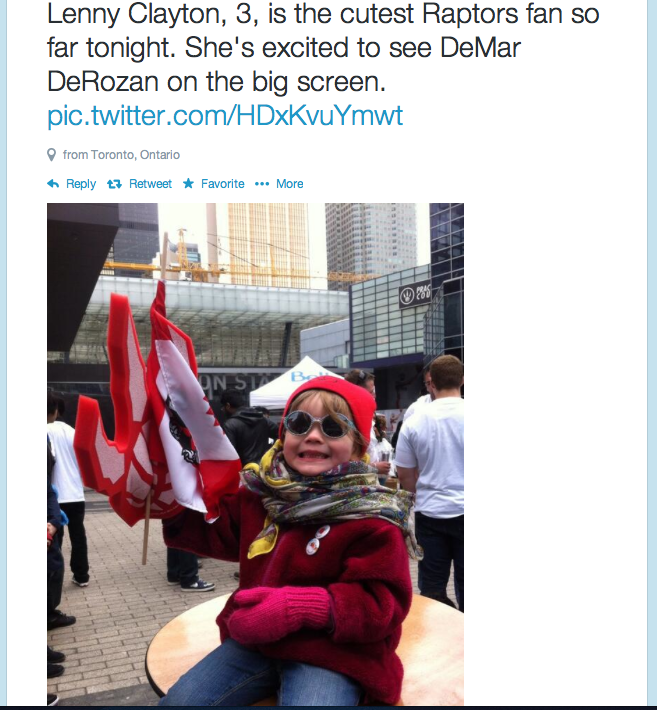Click the 'from Toronto, Ontario' location text
The height and width of the screenshot is (710, 657).
point(121,155)
